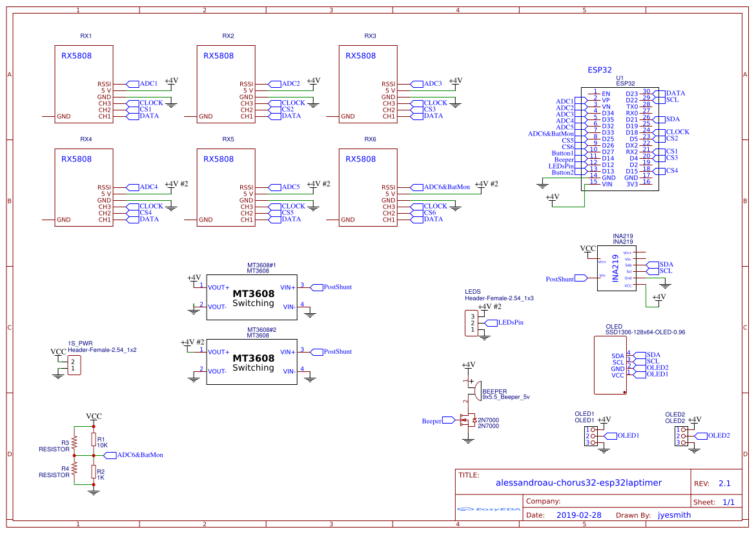Screen dimensions: 756x534
Task: Select resistor R1 10K symbol
Action: [x=94, y=440]
